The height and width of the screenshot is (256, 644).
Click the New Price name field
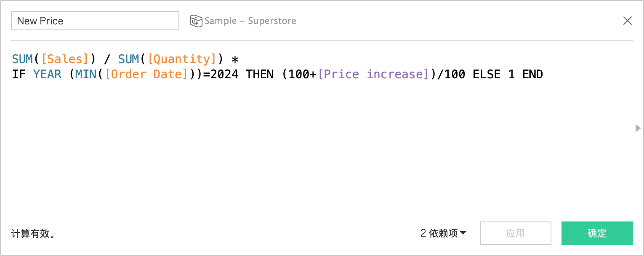95,21
